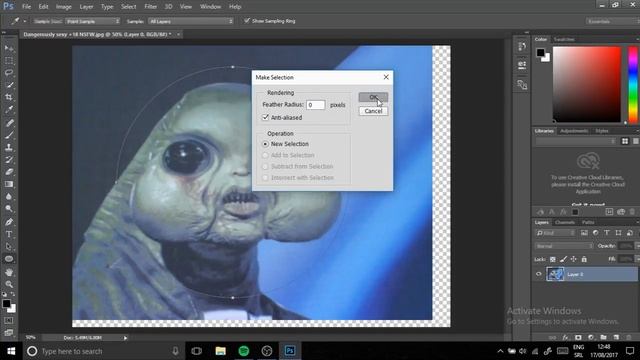Open the File menu
Screen dimensions: 640x360
[26, 7]
